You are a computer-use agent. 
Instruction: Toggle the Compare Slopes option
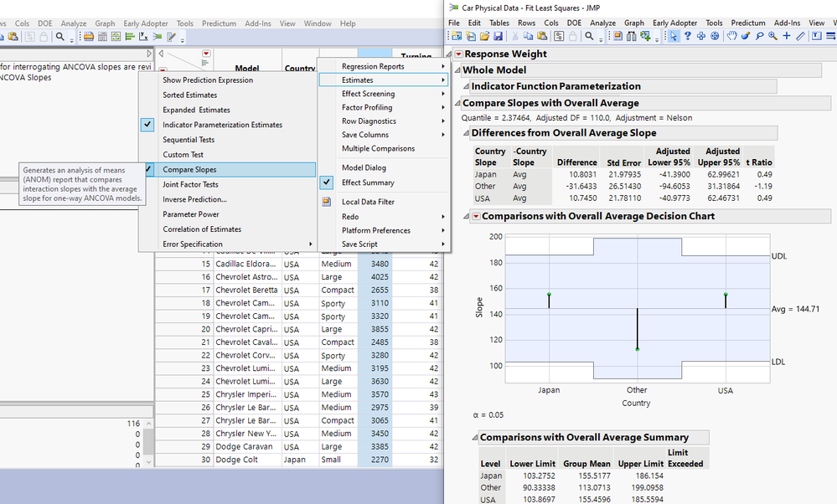190,170
